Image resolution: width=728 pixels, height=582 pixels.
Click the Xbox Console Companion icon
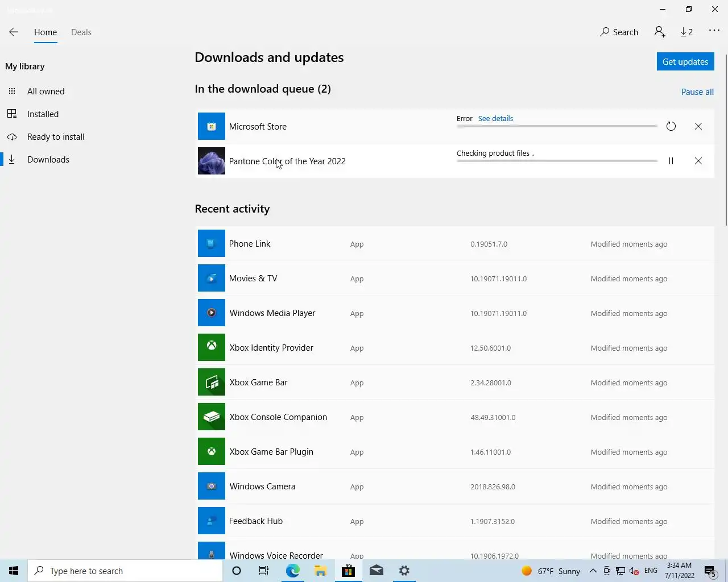[x=212, y=417]
